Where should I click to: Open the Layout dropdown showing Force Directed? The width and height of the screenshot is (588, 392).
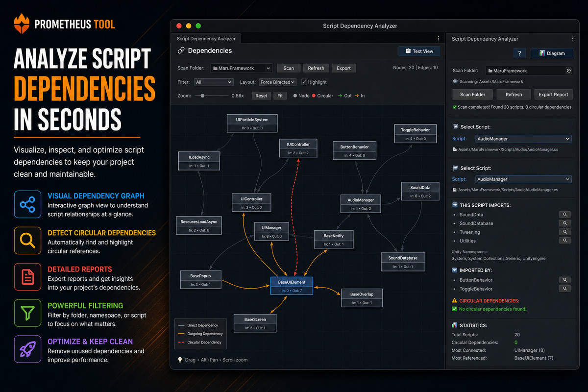pos(278,82)
